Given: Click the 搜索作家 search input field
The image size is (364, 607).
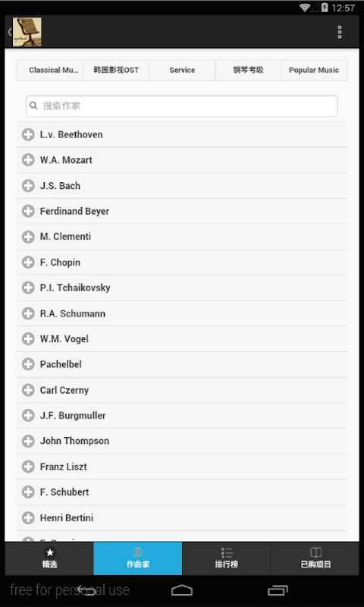Looking at the screenshot, I should pos(182,106).
